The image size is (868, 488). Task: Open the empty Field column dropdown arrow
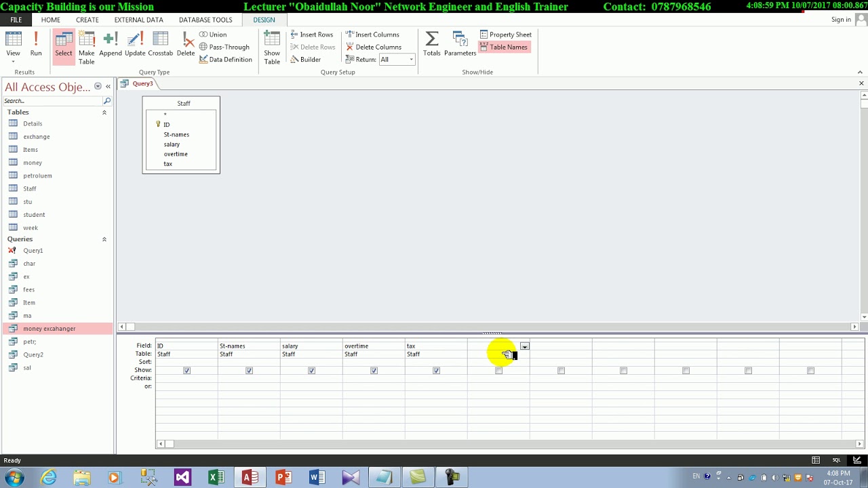(524, 346)
